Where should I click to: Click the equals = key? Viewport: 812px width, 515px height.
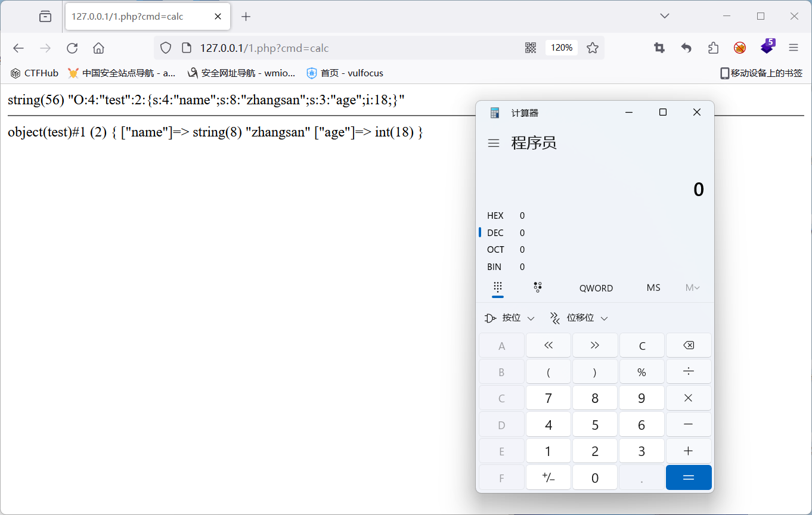pos(689,477)
